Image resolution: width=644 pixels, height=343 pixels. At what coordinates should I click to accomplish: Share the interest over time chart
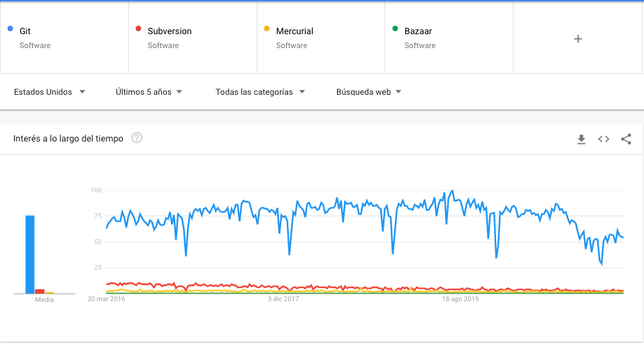(x=626, y=139)
